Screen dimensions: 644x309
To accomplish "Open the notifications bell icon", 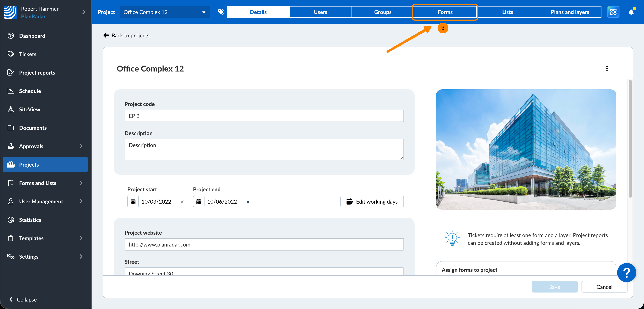I will tap(631, 12).
